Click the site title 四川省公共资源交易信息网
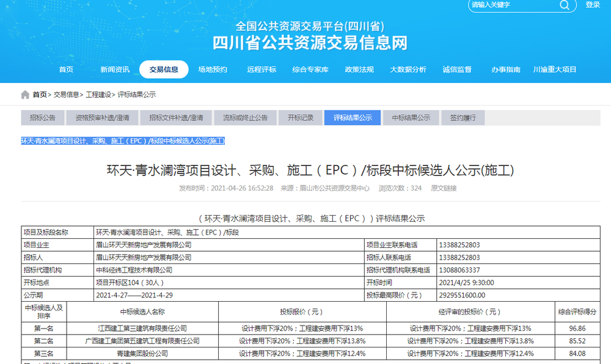Viewport: 611px width, 364px height. pyautogui.click(x=310, y=42)
